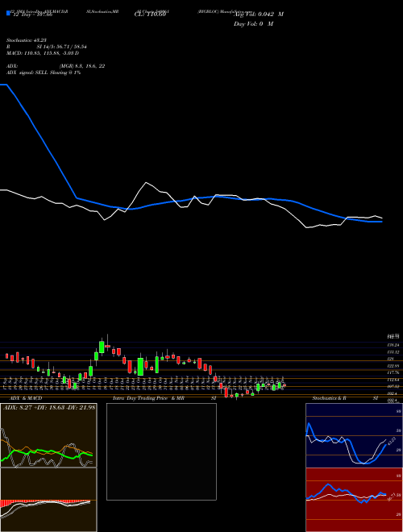Viewport: 403px width, 532px height.
Task: Click the tallest green candlestick in candle chart
Action: click(x=140, y=367)
